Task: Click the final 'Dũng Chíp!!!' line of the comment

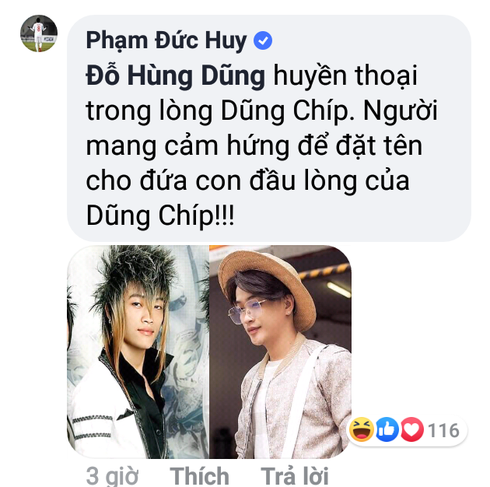Action: pyautogui.click(x=160, y=216)
